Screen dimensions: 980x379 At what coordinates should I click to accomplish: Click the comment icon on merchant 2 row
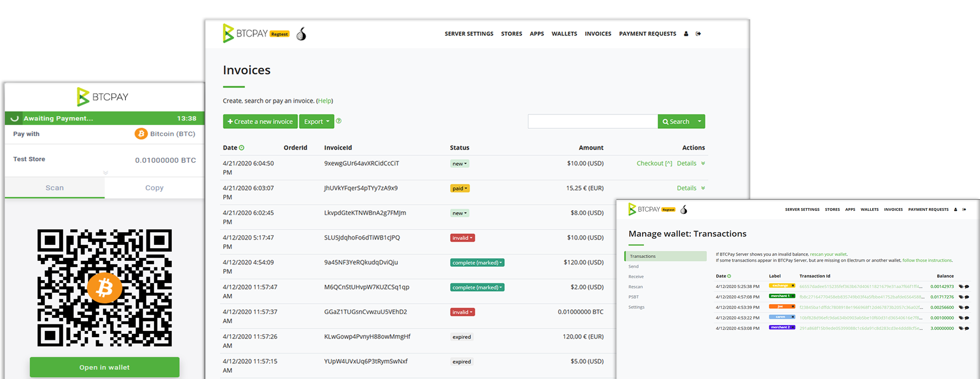[966, 328]
